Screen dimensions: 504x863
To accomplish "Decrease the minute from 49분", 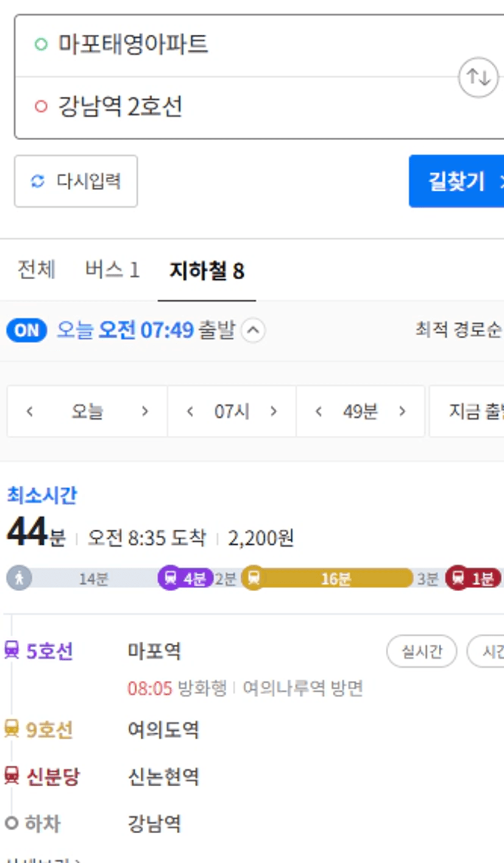I will (318, 411).
